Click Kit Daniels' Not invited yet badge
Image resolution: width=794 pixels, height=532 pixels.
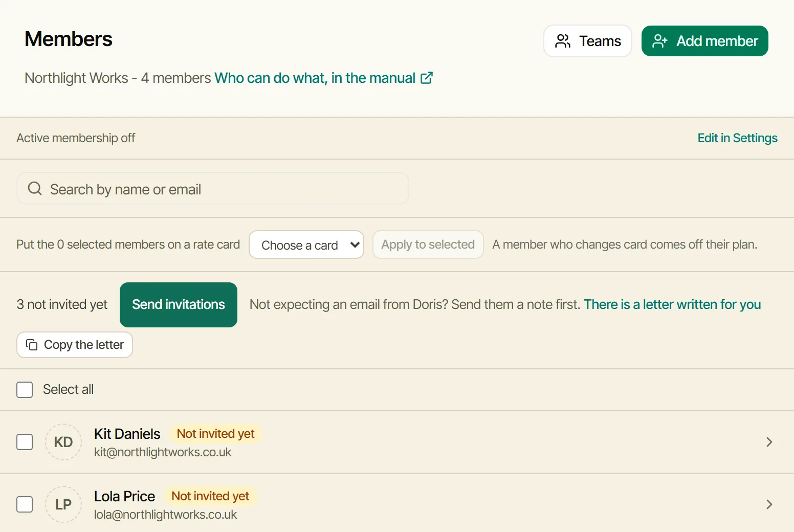coord(215,434)
